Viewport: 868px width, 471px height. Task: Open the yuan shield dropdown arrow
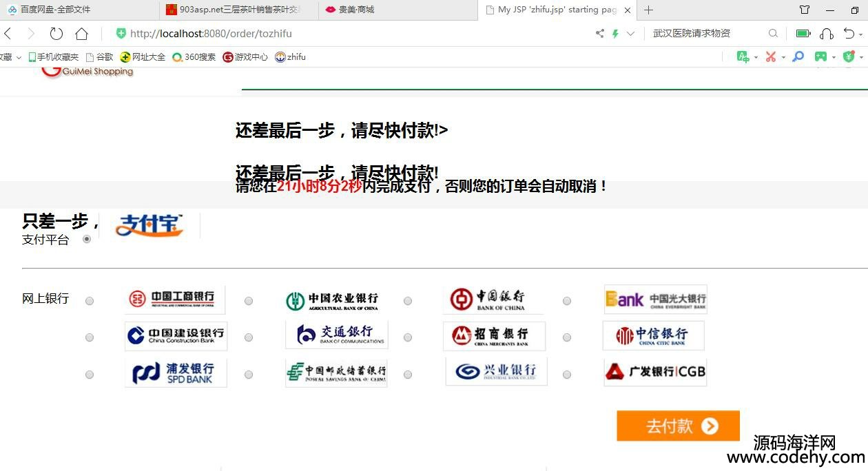tap(861, 57)
